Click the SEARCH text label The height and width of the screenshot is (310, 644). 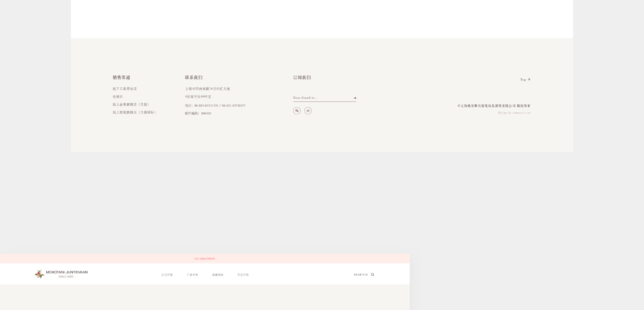click(x=361, y=275)
